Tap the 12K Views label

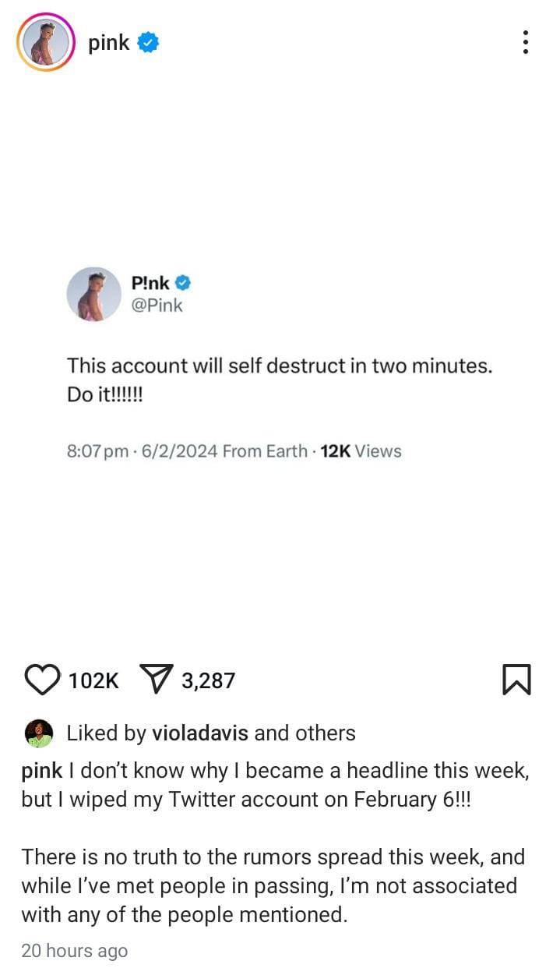pyautogui.click(x=361, y=451)
